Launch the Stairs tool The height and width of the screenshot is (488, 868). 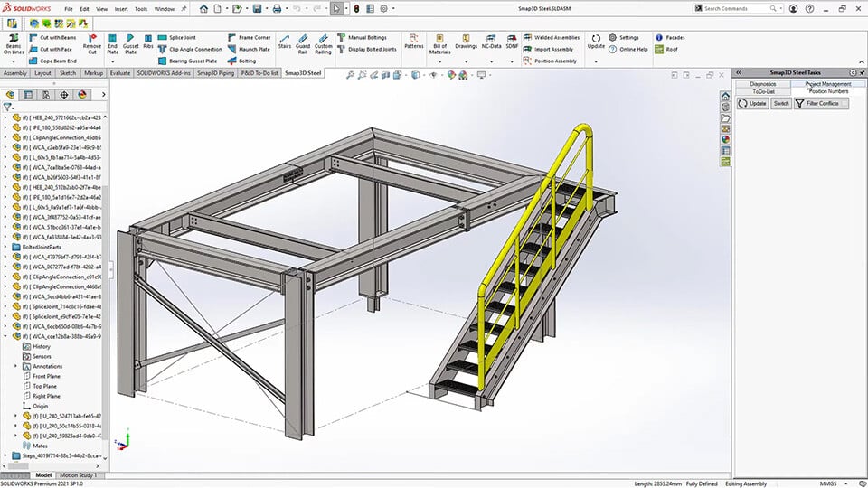(x=285, y=42)
